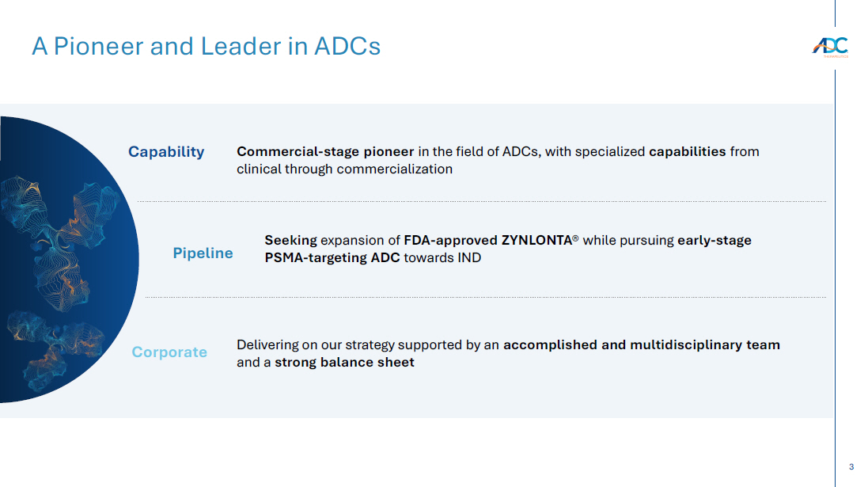868x487 pixels.
Task: Click the slide page number 3
Action: click(x=851, y=467)
